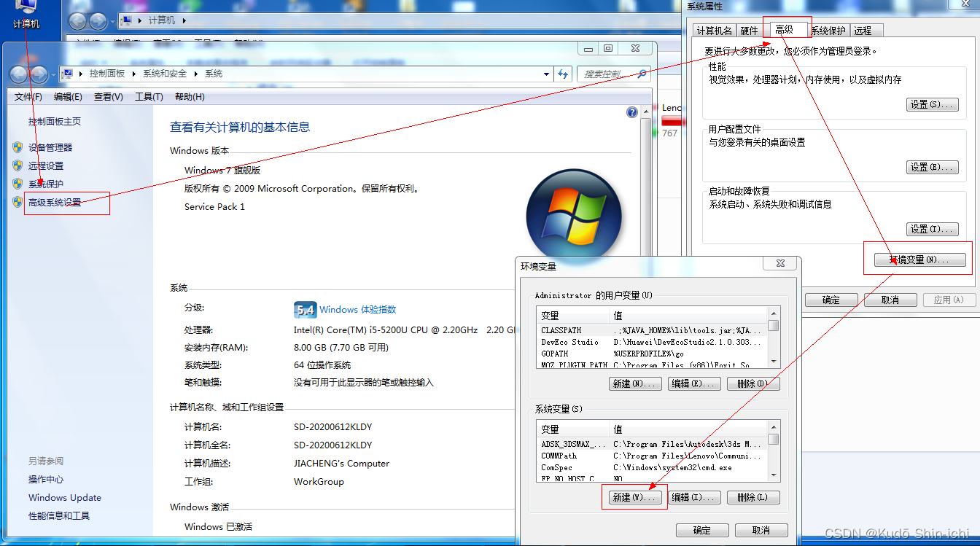Click 控制面板 in the address breadcrumb
The height and width of the screenshot is (546, 980).
107,74
